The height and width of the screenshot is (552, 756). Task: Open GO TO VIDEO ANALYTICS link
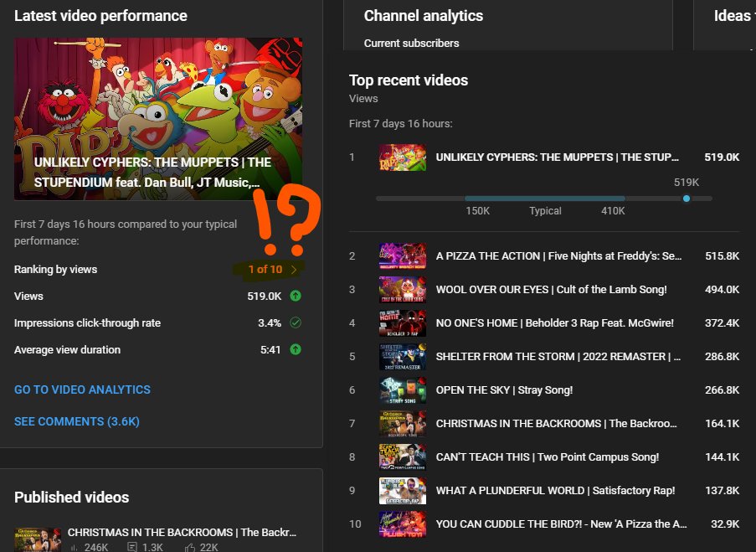pyautogui.click(x=82, y=389)
